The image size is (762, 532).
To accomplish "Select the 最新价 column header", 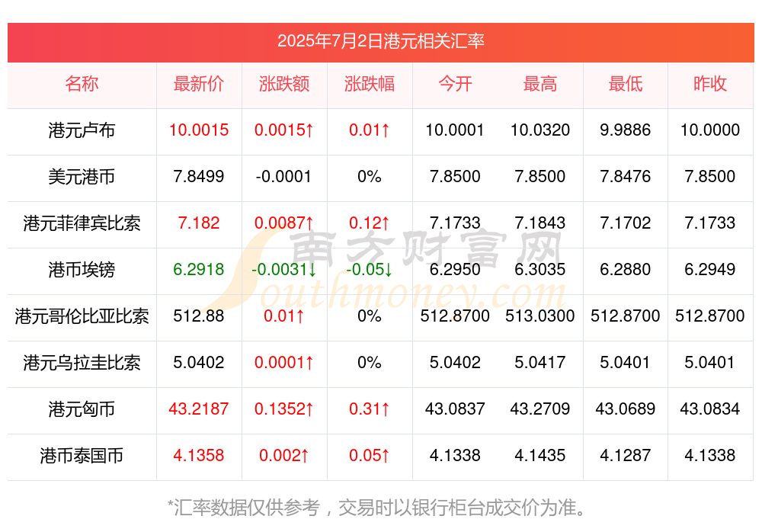I will coord(199,84).
